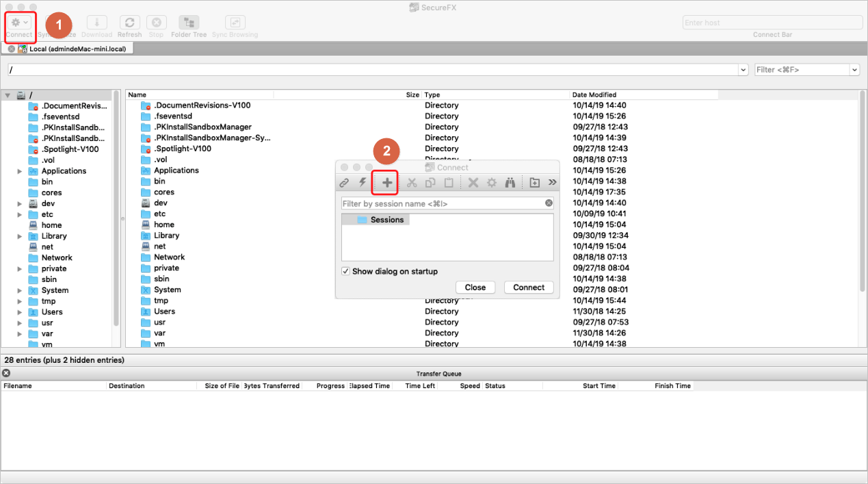The width and height of the screenshot is (868, 484).
Task: Click the Enter host connect bar field
Action: coord(773,23)
